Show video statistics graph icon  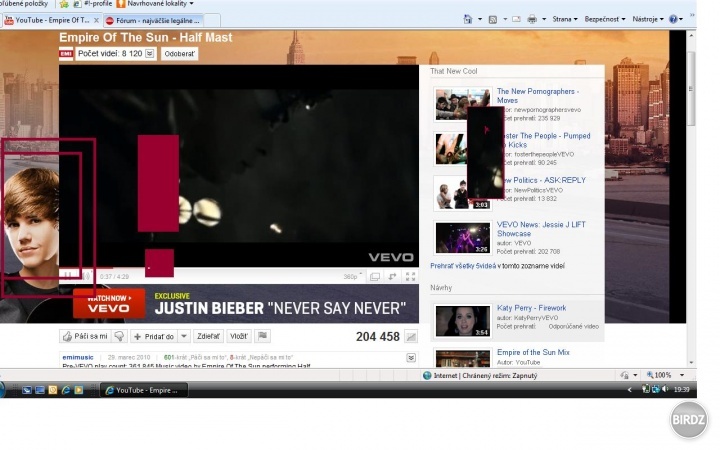(411, 337)
